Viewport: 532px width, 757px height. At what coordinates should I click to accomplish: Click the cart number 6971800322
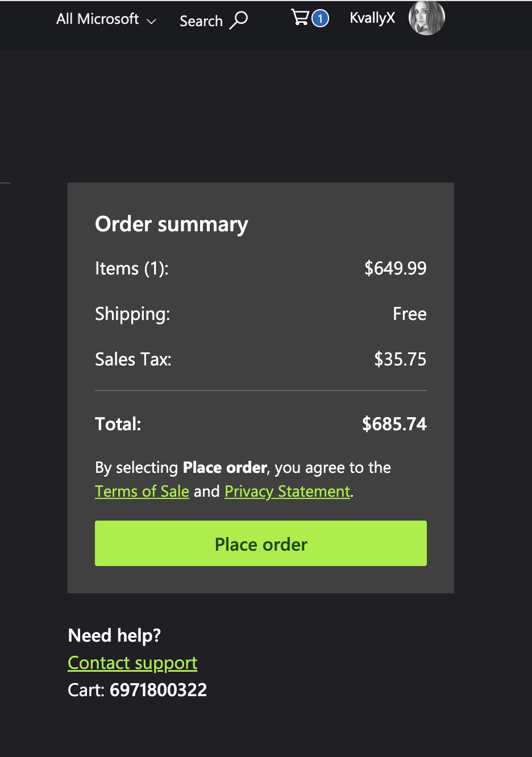[158, 690]
